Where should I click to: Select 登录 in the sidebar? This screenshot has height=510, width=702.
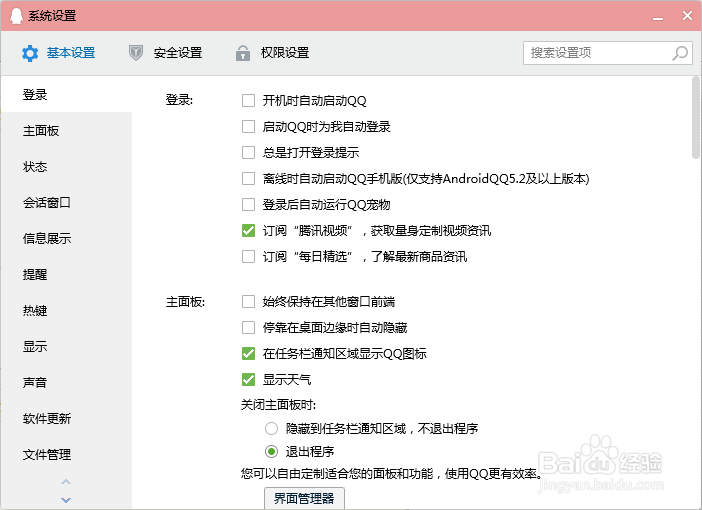[x=66, y=94]
